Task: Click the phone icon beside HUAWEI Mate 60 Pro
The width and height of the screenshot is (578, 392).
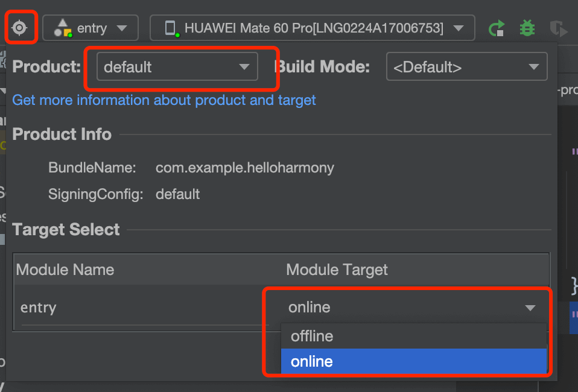Action: coord(170,28)
